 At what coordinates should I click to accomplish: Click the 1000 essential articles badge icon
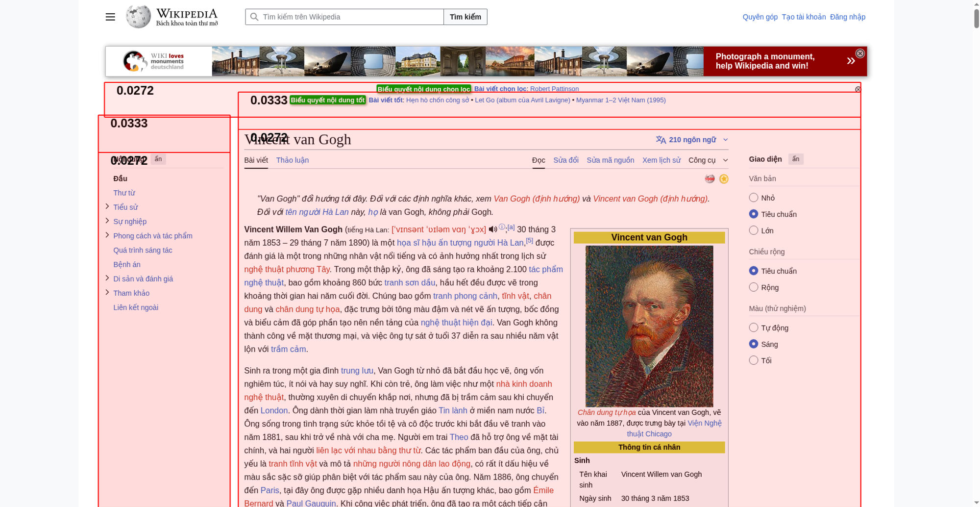tap(710, 179)
